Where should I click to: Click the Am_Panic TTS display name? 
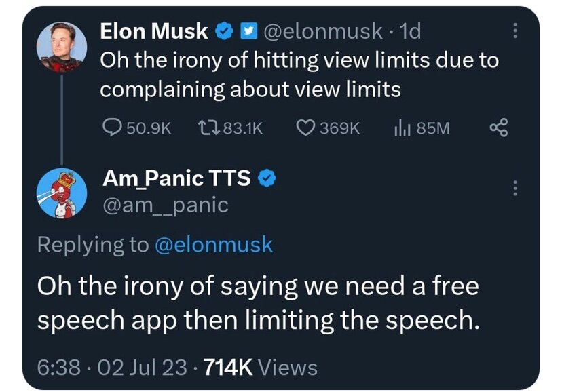point(178,178)
